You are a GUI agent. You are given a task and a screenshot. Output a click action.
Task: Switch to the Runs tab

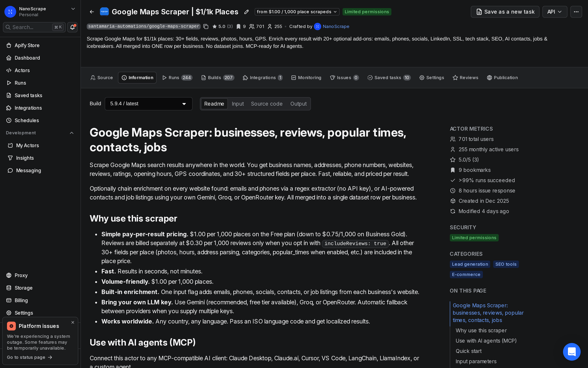coord(177,78)
